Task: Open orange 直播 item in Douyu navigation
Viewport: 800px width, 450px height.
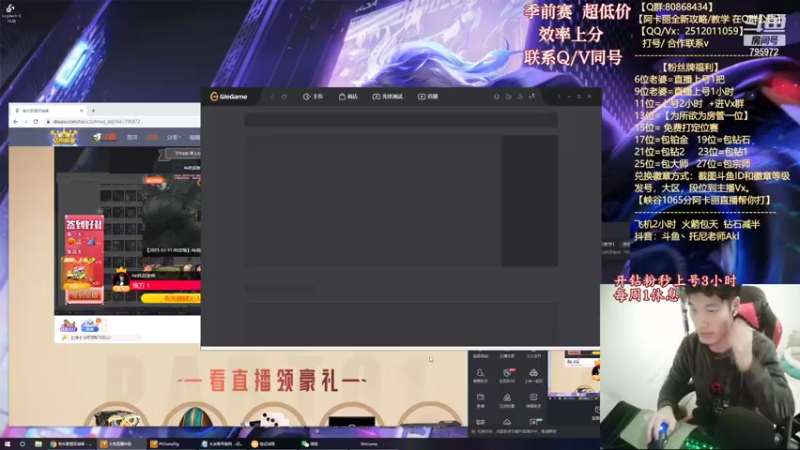Action: [152, 137]
